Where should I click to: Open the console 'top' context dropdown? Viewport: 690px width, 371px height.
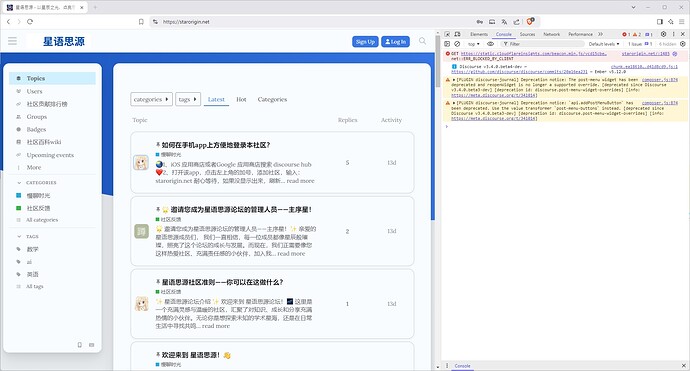pyautogui.click(x=474, y=44)
